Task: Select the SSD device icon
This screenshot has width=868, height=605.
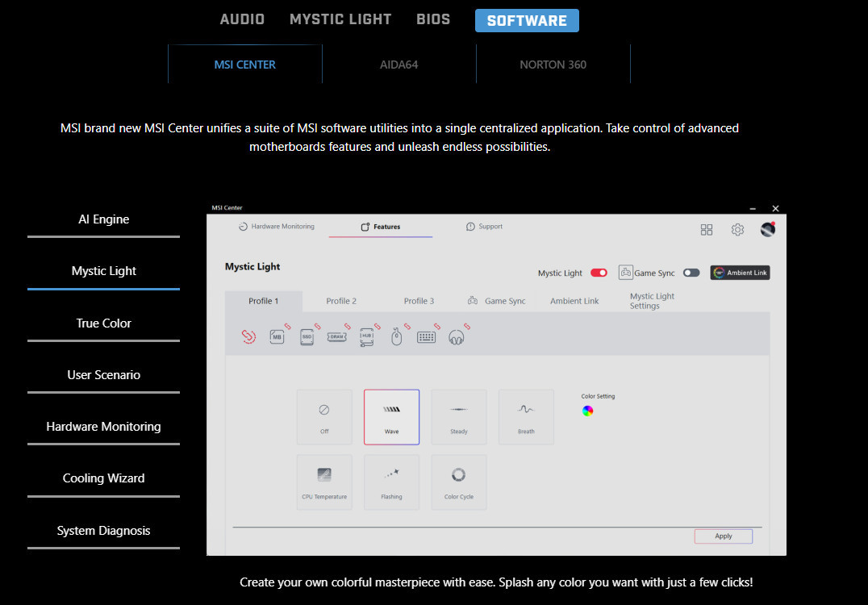Action: click(x=307, y=336)
